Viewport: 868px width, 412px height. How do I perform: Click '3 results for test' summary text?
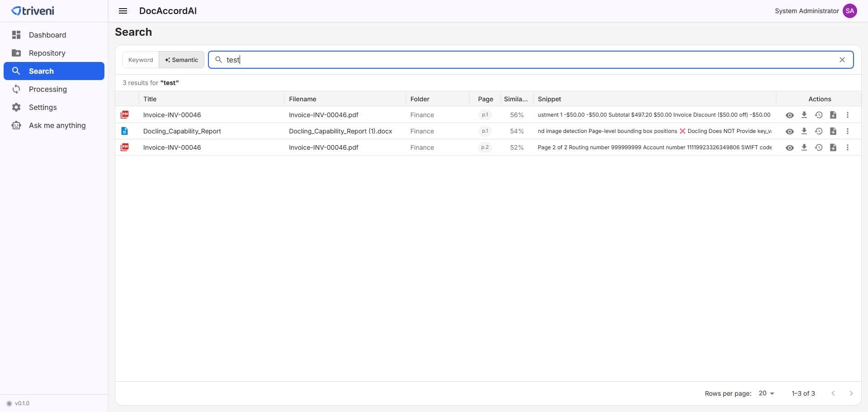click(151, 83)
